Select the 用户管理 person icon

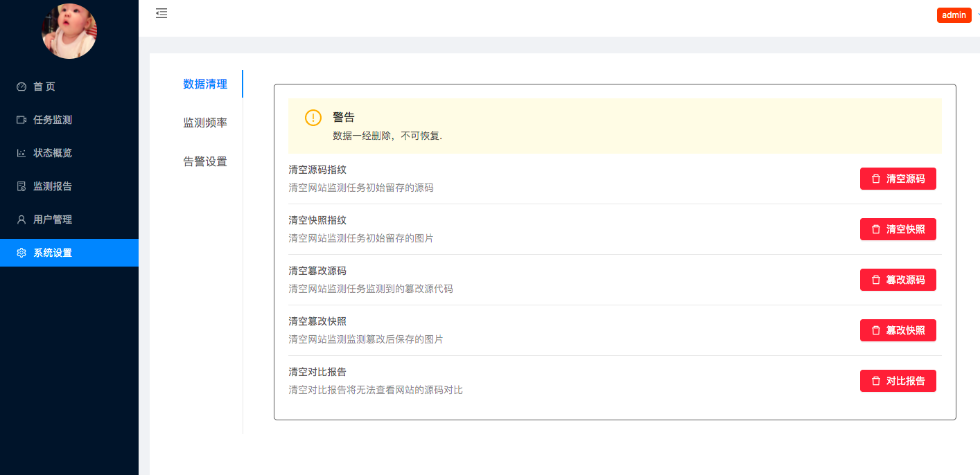pyautogui.click(x=20, y=219)
